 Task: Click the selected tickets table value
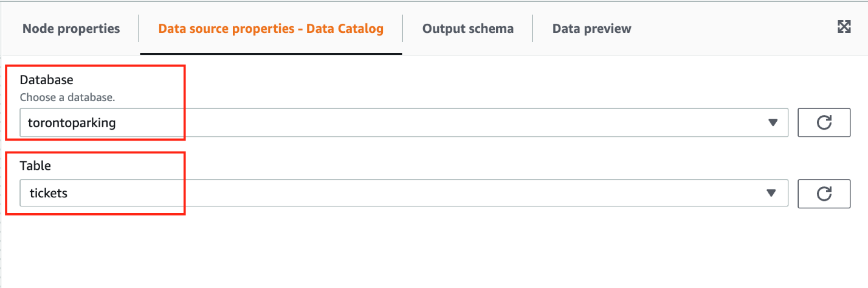click(x=49, y=193)
